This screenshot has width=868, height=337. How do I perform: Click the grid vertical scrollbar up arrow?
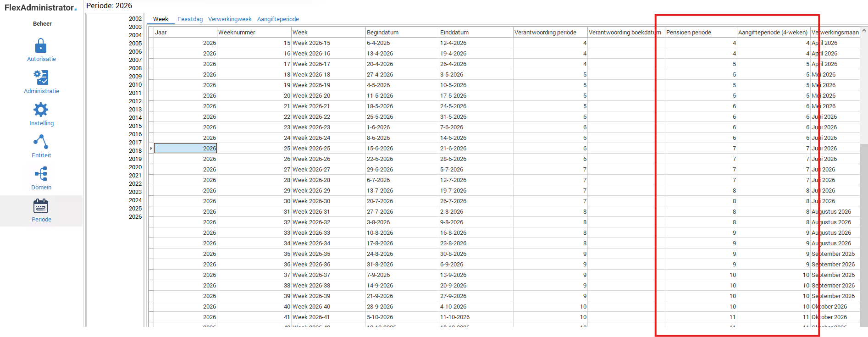864,31
